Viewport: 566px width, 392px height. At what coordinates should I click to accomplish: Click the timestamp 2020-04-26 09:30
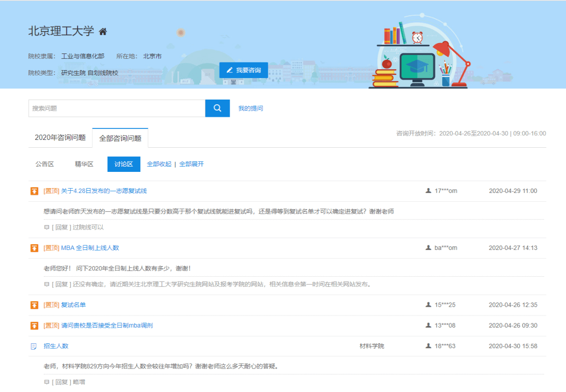[x=513, y=325]
